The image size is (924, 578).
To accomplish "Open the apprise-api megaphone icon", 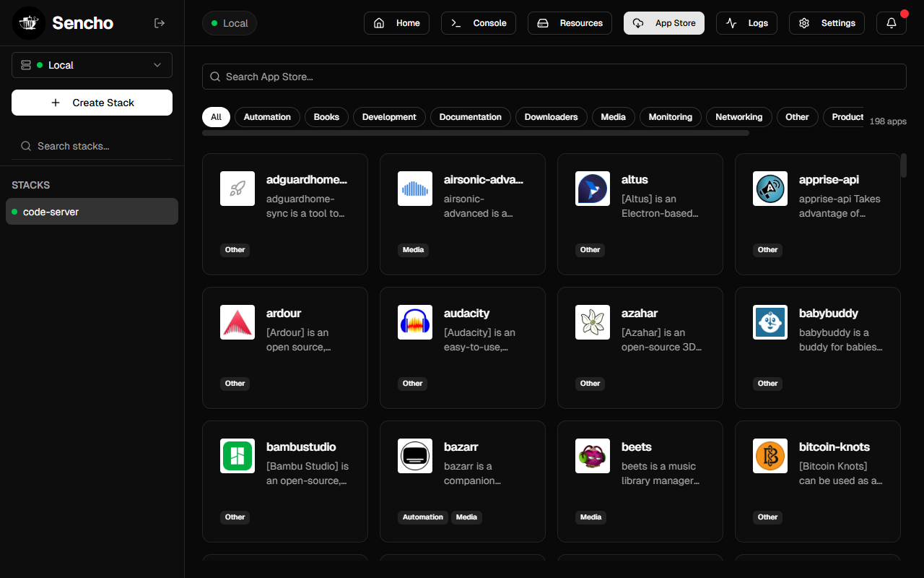I will [x=770, y=189].
